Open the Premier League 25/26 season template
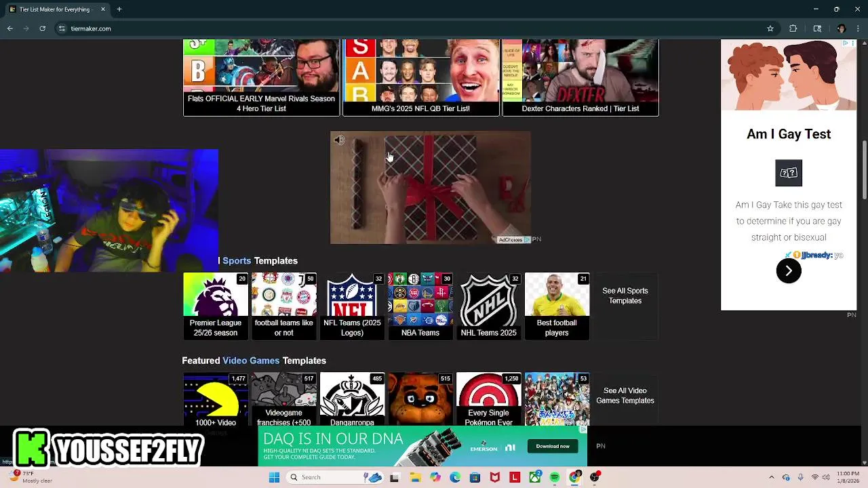Viewport: 868px width, 488px height. pyautogui.click(x=216, y=306)
